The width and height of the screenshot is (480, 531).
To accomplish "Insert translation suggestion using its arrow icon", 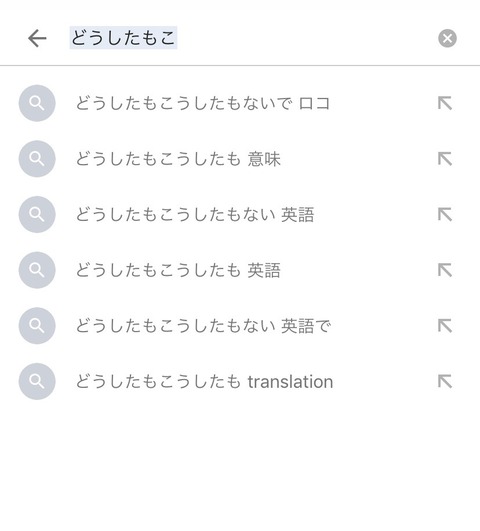I will (445, 381).
